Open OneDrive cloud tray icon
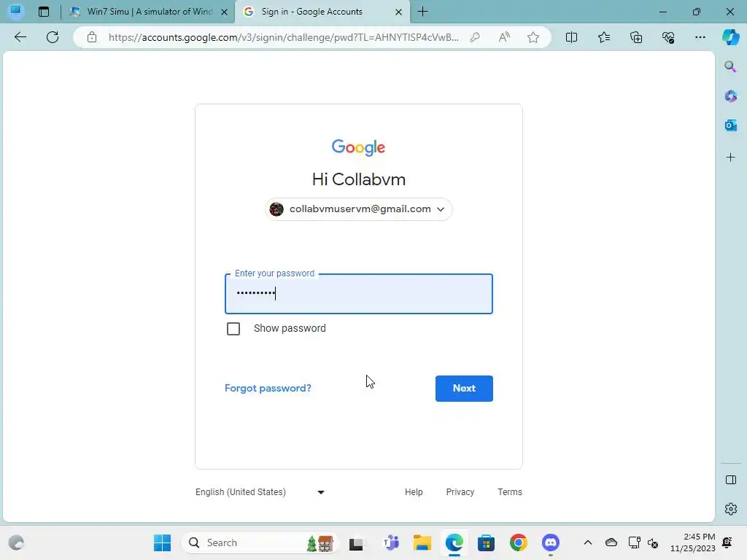The height and width of the screenshot is (560, 747). coord(611,542)
